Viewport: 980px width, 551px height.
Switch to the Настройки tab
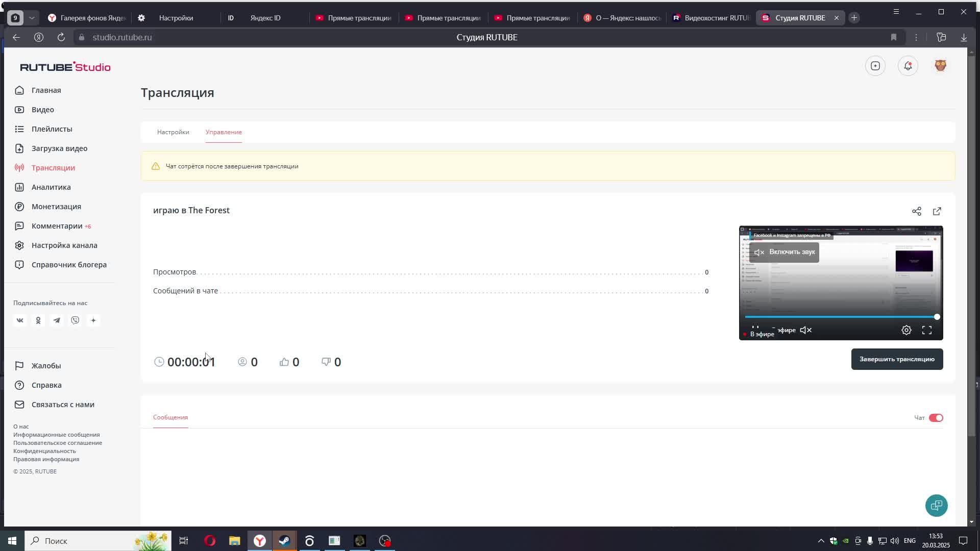tap(173, 132)
